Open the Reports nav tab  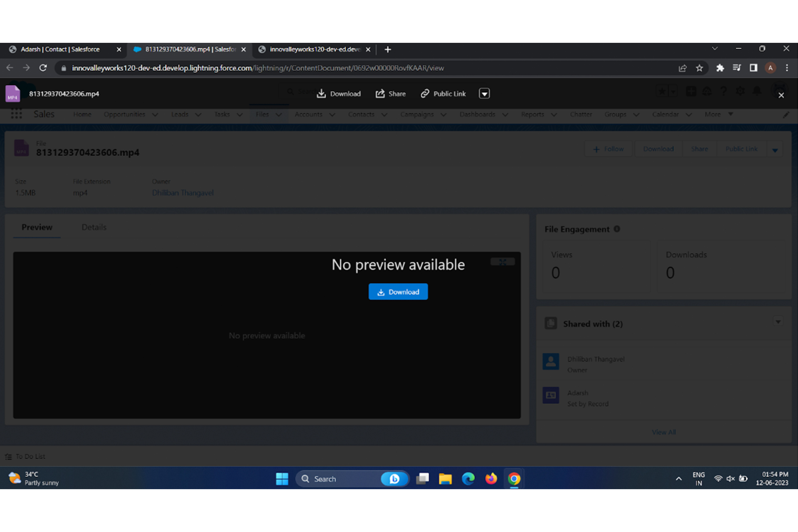tap(532, 114)
